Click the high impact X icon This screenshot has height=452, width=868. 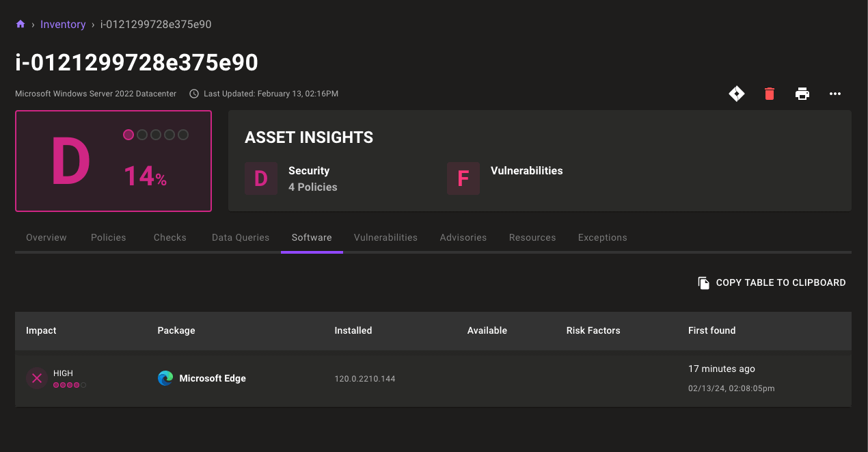pos(37,378)
